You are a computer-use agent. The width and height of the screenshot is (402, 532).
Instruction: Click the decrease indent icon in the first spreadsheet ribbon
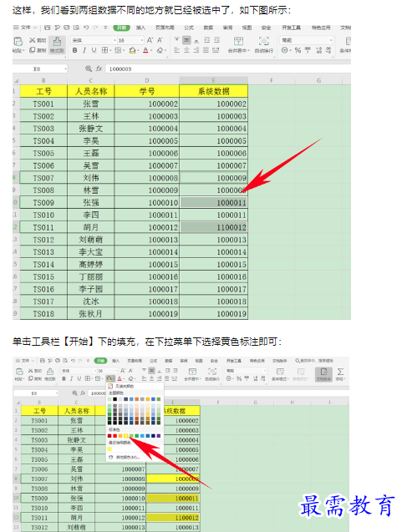(206, 40)
